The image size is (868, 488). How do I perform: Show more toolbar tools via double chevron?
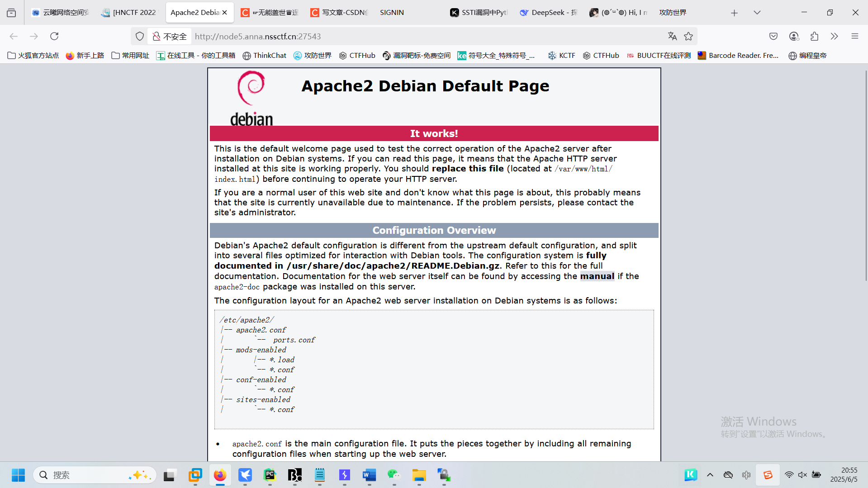click(x=835, y=36)
